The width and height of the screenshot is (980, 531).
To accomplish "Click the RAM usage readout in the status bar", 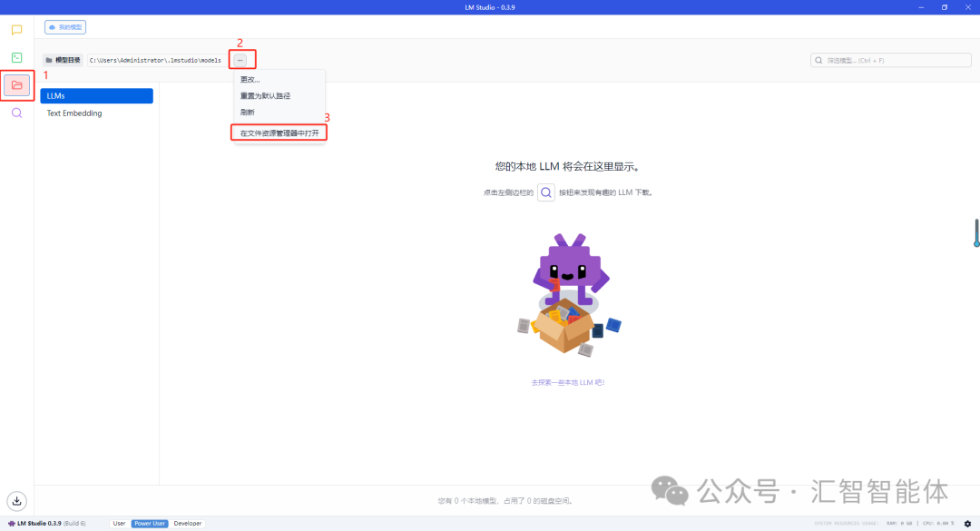I will (898, 524).
